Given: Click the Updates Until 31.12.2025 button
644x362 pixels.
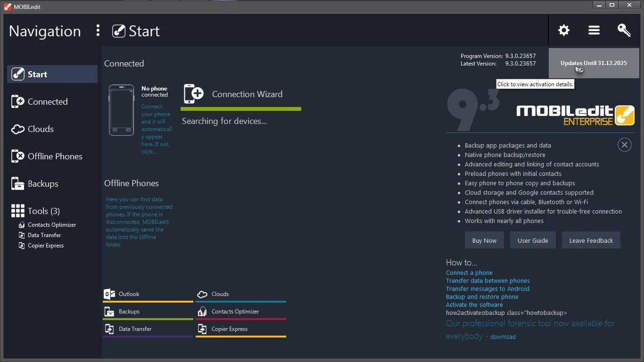Looking at the screenshot, I should 594,63.
